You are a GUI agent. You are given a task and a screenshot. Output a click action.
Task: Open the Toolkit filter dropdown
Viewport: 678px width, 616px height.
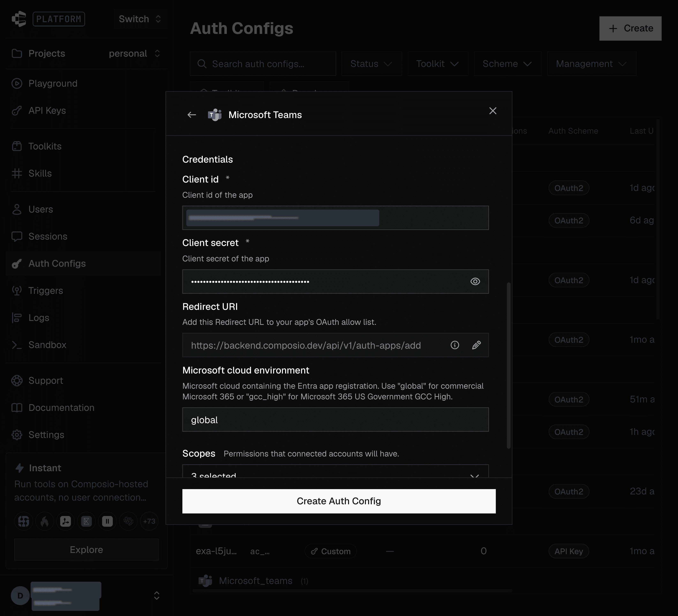tap(438, 64)
